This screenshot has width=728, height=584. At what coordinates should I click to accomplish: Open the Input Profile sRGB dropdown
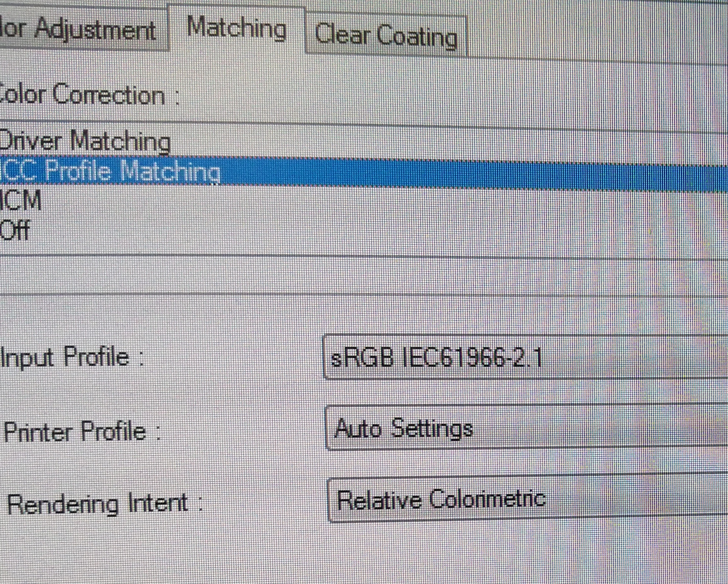(x=524, y=358)
